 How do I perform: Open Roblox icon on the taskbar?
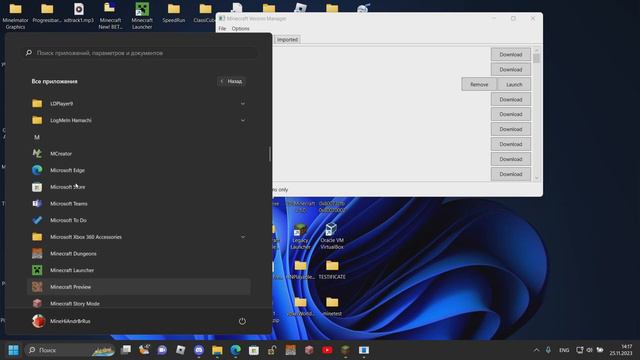click(180, 350)
